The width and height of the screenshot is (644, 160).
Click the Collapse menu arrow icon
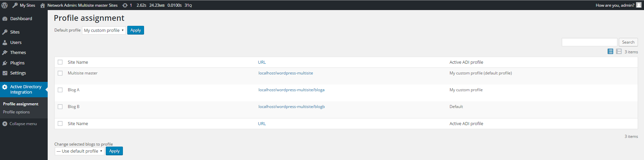(x=5, y=124)
